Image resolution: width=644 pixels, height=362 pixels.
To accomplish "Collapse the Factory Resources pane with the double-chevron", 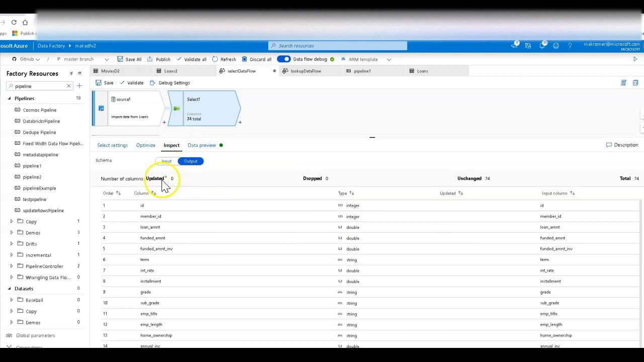I will [79, 73].
